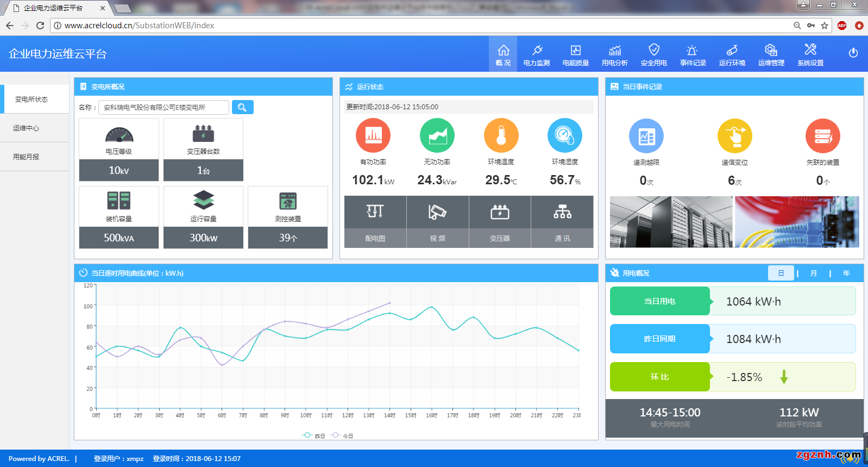Screen dimensions: 868x467
Task: Click the substation name input field
Action: tap(163, 108)
